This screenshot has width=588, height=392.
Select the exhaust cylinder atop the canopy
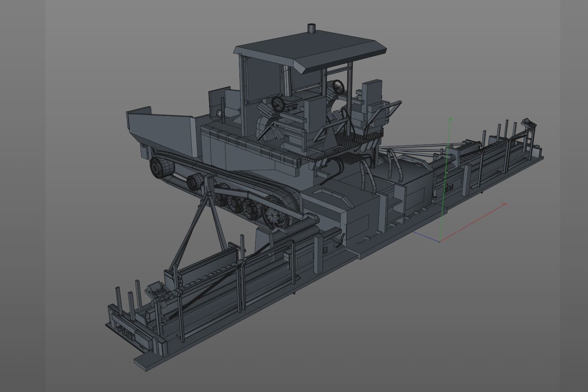pos(312,29)
